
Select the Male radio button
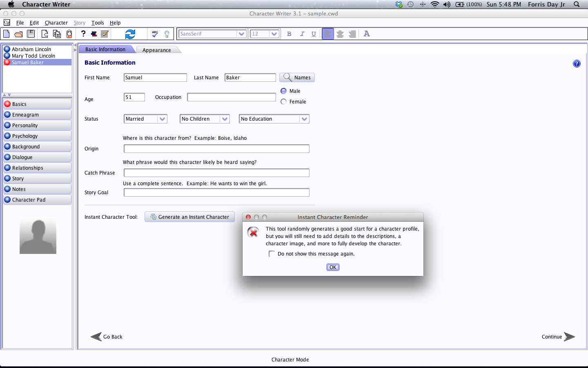[x=284, y=91]
